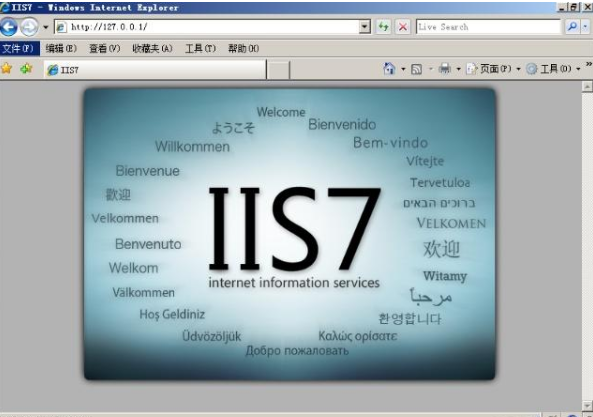Click the scroll up arrow of page scrollbar

click(587, 87)
